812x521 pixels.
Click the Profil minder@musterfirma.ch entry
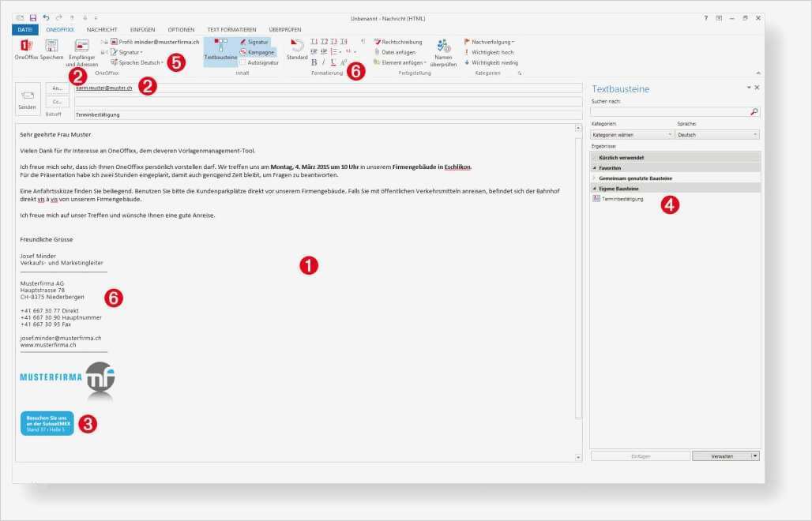pyautogui.click(x=155, y=42)
